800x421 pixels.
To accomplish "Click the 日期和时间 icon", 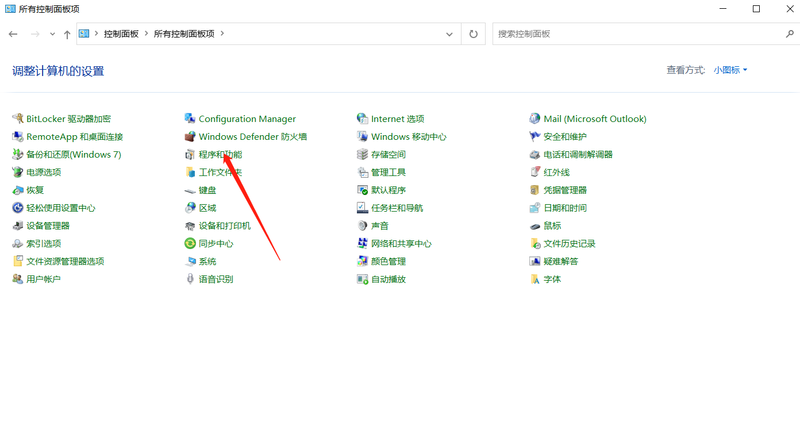I will coord(535,208).
